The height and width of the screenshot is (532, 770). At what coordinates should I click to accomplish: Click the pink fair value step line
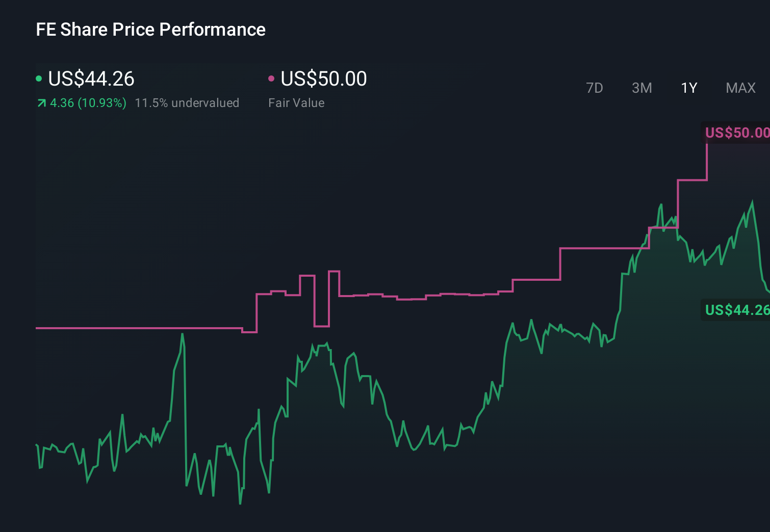[127, 328]
